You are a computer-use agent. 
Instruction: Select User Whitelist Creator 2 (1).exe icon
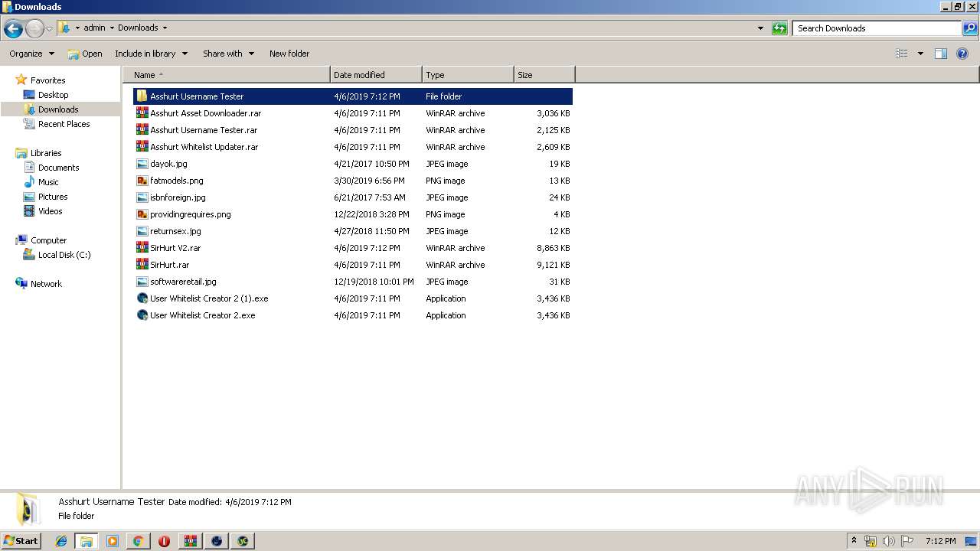click(142, 298)
